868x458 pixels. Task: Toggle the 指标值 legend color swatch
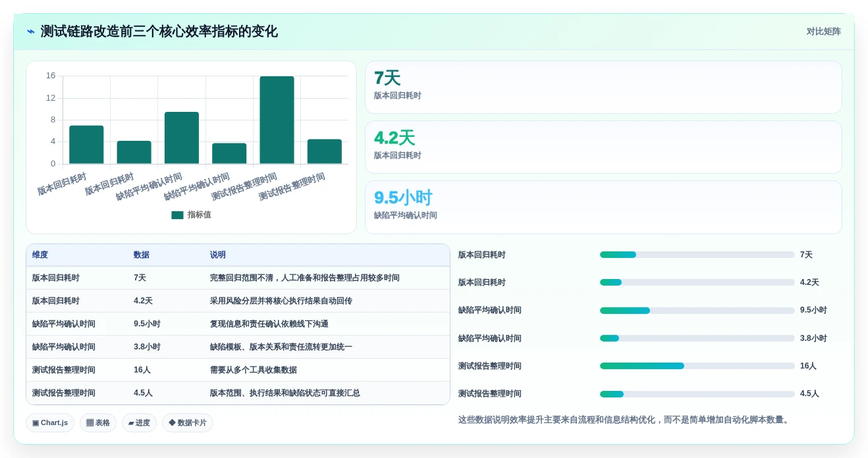tap(177, 215)
